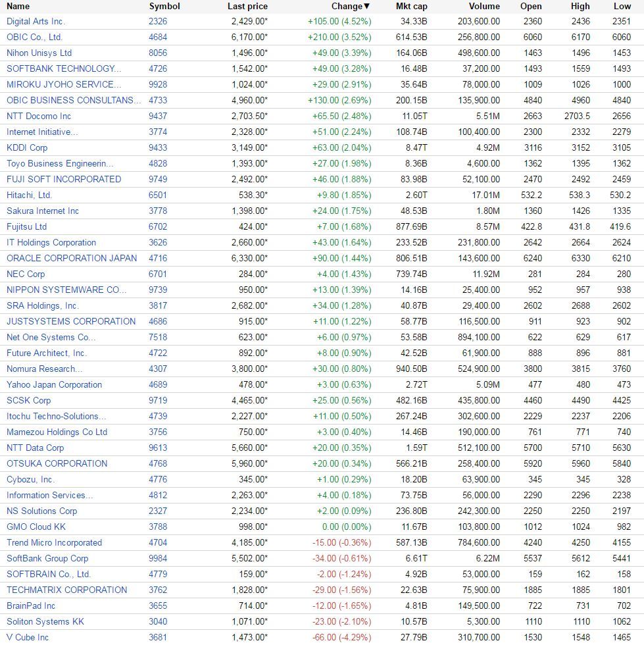Open IT Holdings Corporation link
Viewport: 644px width, 645px height.
tap(51, 242)
